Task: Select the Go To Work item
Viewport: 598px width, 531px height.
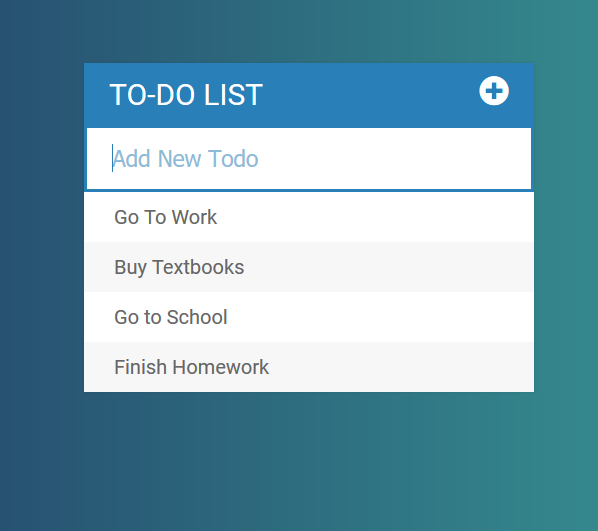Action: pos(309,217)
